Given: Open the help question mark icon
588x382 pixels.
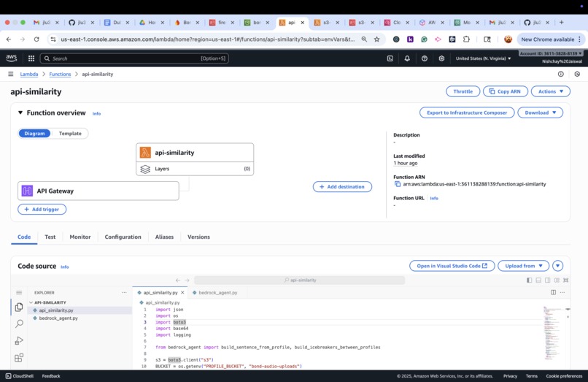Looking at the screenshot, I should click(x=424, y=58).
